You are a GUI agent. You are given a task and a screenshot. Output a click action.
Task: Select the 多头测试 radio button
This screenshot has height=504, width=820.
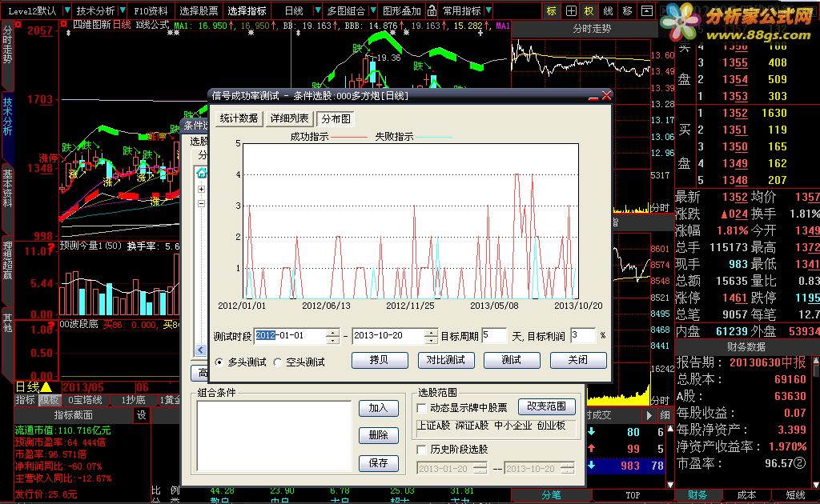point(219,362)
